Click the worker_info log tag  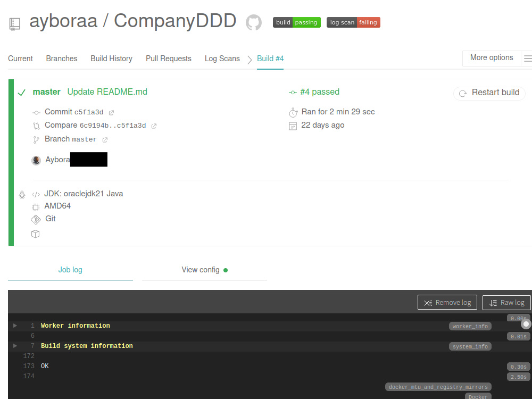pyautogui.click(x=470, y=327)
